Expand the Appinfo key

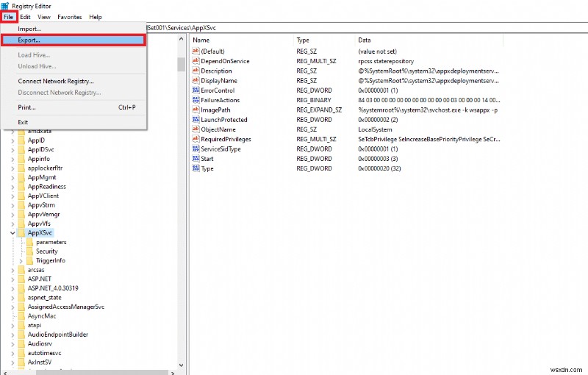coord(12,159)
